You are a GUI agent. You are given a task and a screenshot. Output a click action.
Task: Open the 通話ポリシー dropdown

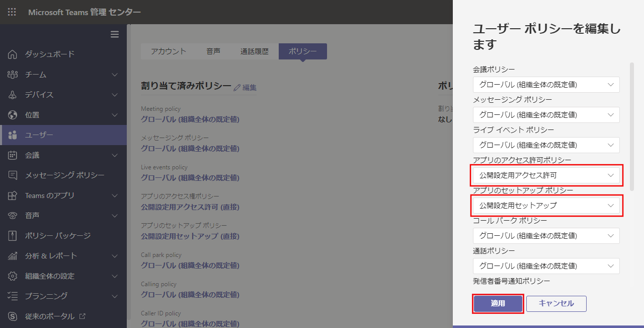point(546,266)
